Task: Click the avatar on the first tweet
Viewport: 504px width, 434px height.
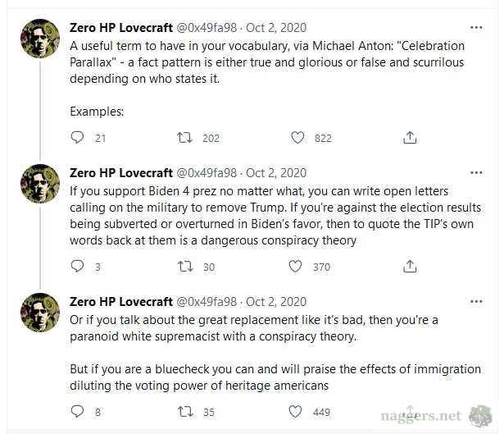Action: [39, 39]
